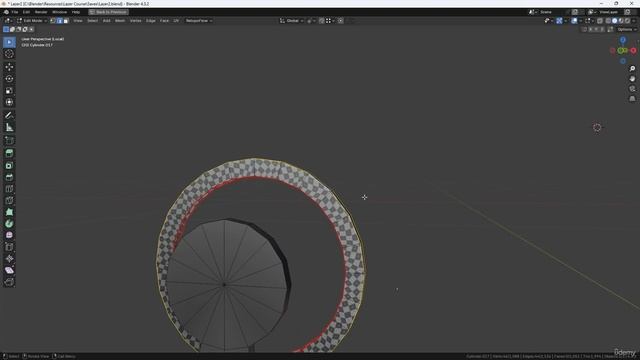
Task: Enable face select mode
Action: 66,20
